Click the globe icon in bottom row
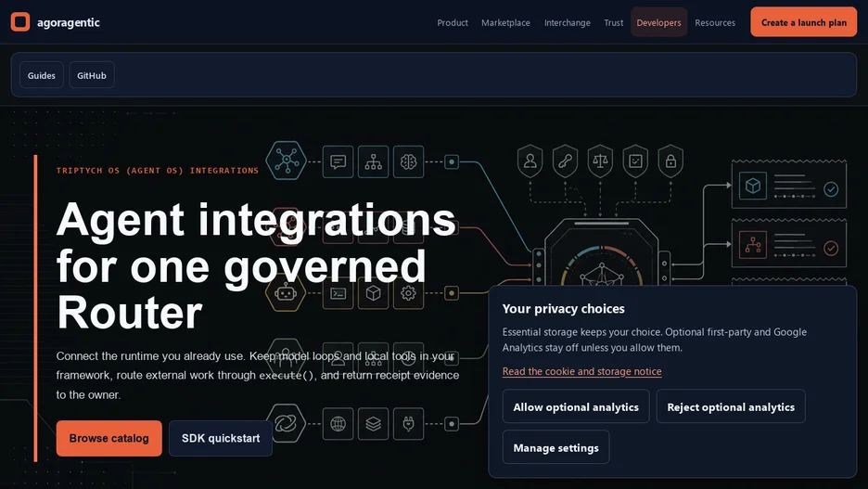Image resolution: width=868 pixels, height=489 pixels. [338, 424]
